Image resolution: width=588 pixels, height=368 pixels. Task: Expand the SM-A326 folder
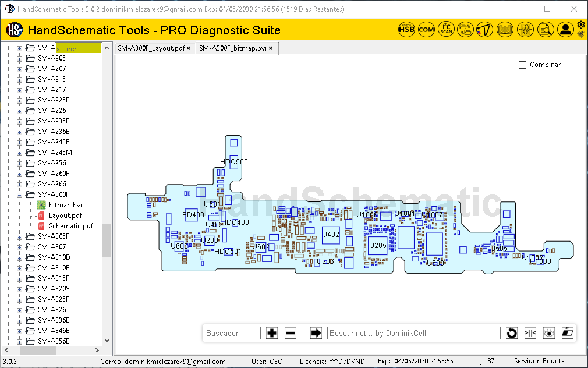19,310
